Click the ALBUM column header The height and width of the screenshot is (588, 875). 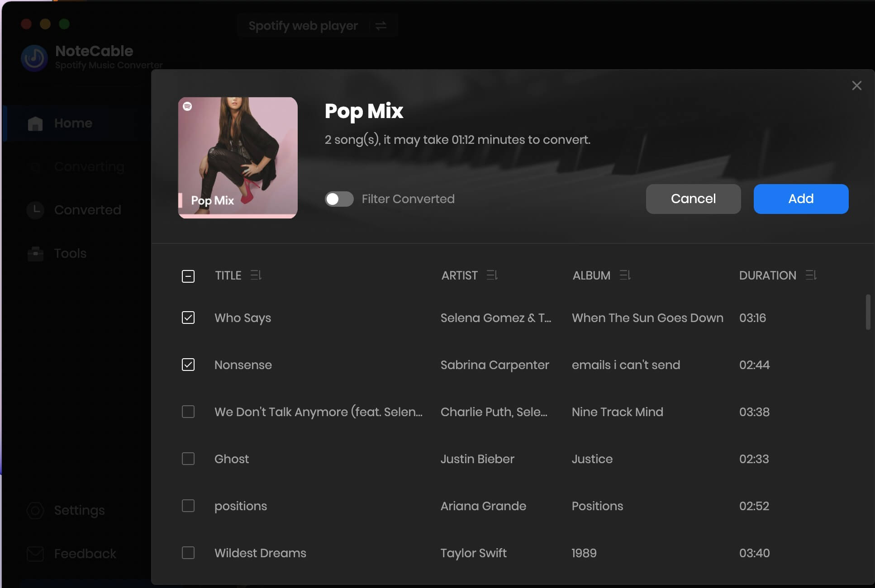tap(591, 275)
